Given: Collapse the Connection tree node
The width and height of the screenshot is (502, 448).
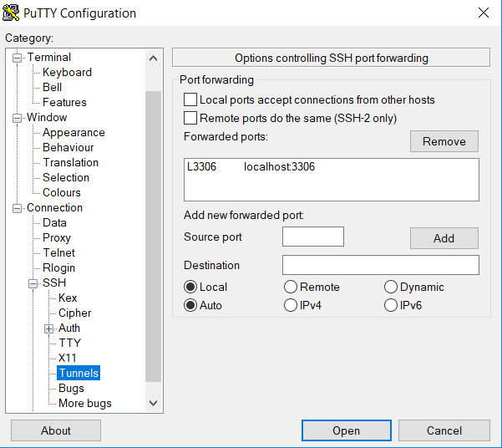Looking at the screenshot, I should tap(17, 209).
